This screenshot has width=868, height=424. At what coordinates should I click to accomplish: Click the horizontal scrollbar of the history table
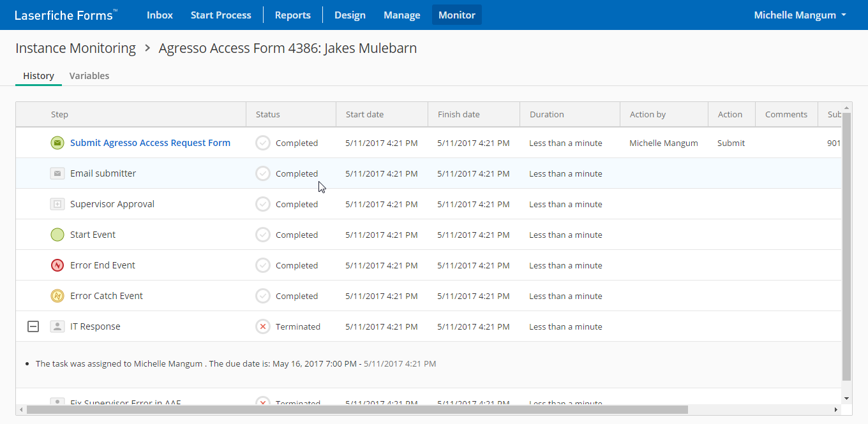[357, 409]
